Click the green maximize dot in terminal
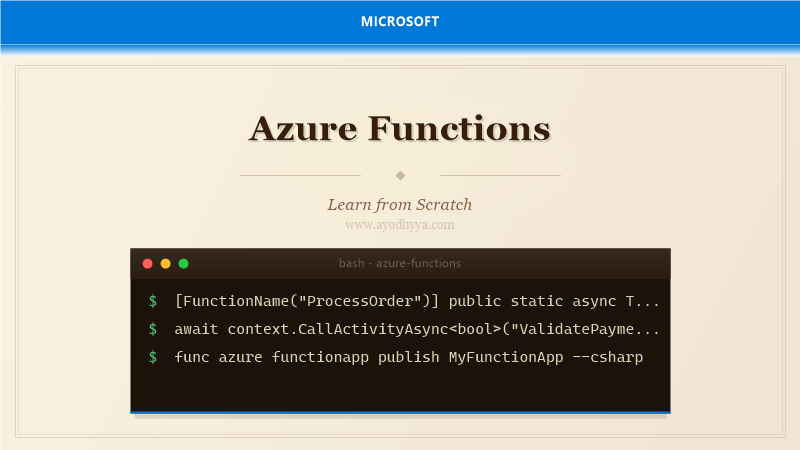Screen dimensions: 800x450 coord(184,263)
